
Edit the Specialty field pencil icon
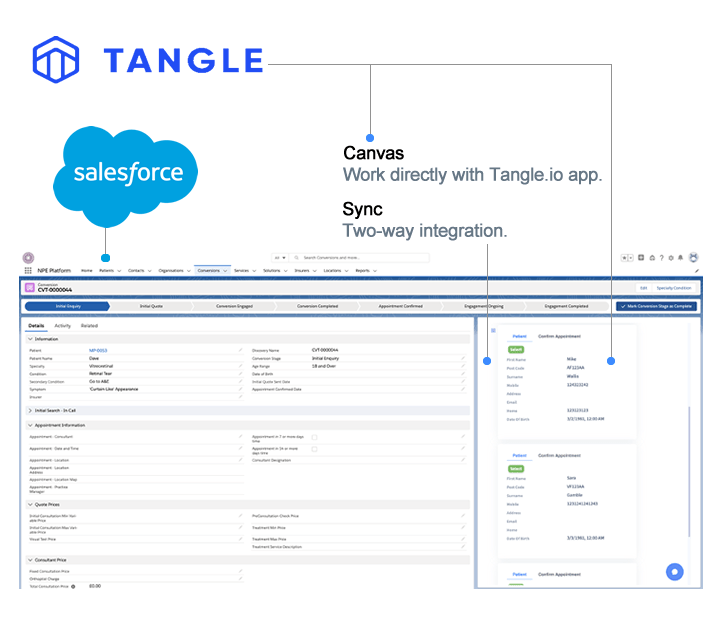pyautogui.click(x=240, y=366)
